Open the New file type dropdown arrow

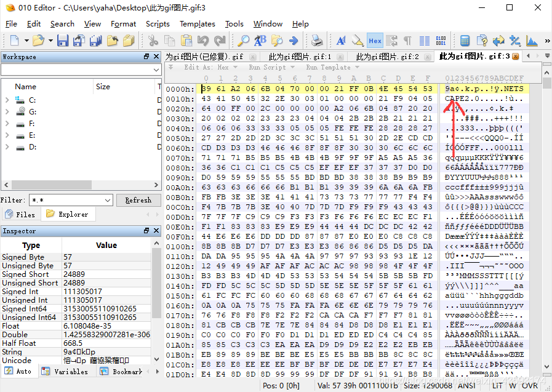coord(26,41)
